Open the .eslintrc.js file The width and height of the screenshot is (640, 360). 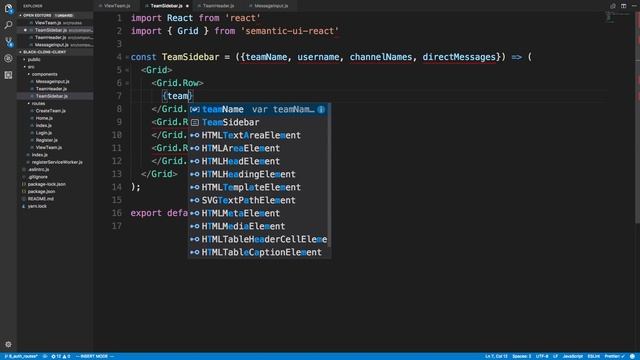(55, 169)
